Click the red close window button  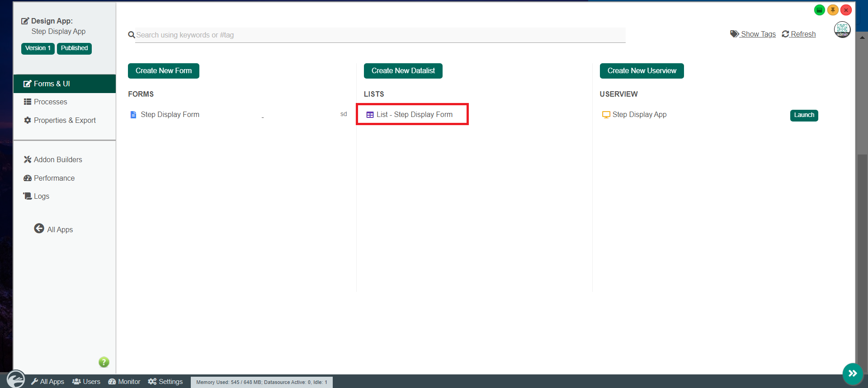click(x=846, y=10)
